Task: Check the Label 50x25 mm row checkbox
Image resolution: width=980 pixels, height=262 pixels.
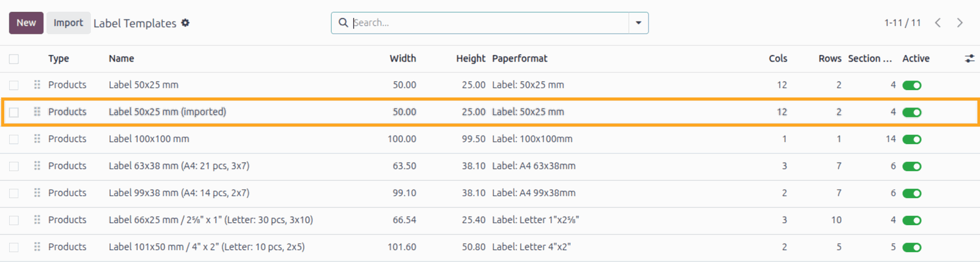Action: [14, 85]
